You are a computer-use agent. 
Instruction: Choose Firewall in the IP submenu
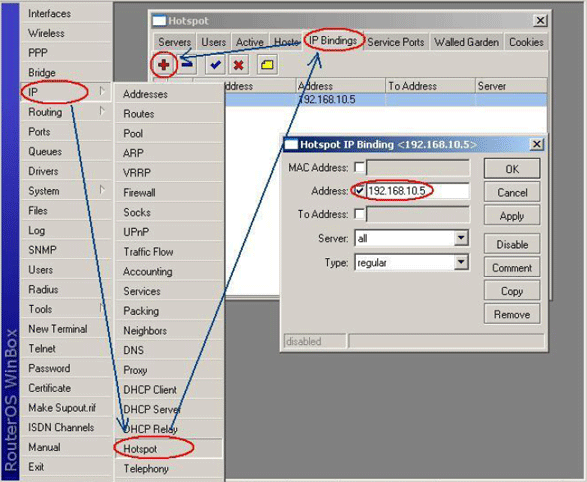[x=169, y=192]
